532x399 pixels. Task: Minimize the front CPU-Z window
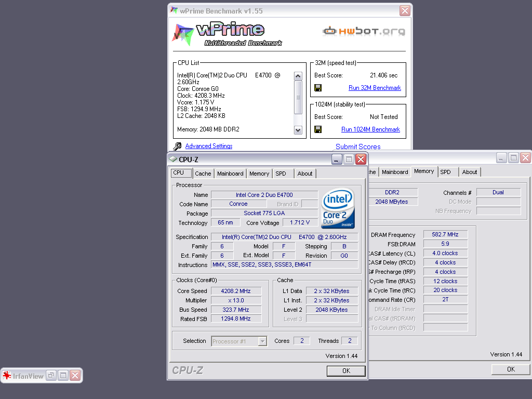336,159
